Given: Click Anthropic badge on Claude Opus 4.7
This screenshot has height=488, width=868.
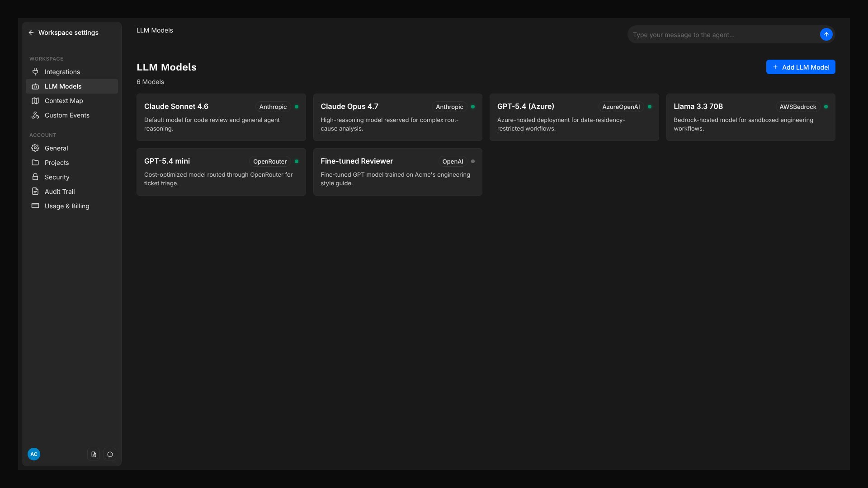Looking at the screenshot, I should [449, 107].
